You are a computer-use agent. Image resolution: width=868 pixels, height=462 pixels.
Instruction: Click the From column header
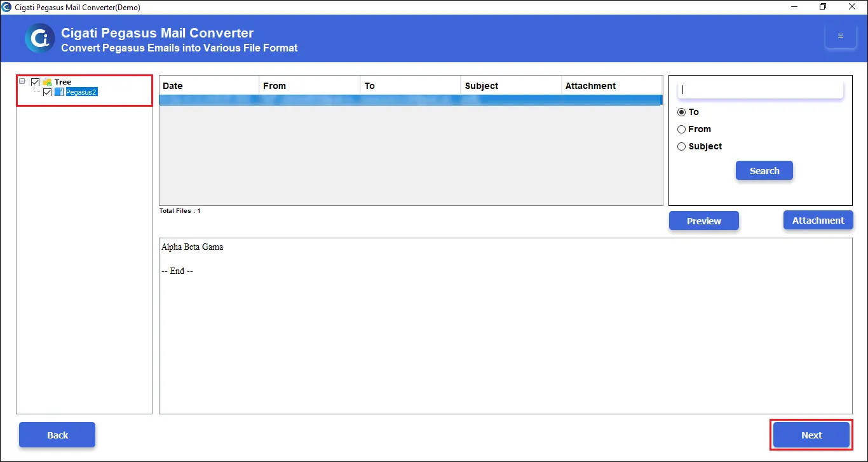[309, 86]
